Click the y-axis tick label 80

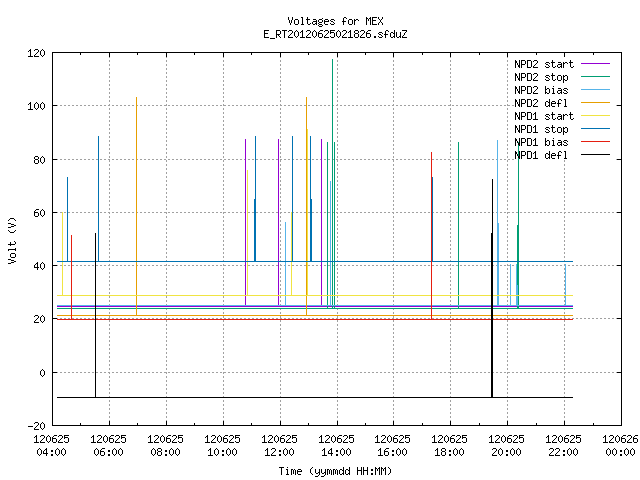click(x=39, y=160)
